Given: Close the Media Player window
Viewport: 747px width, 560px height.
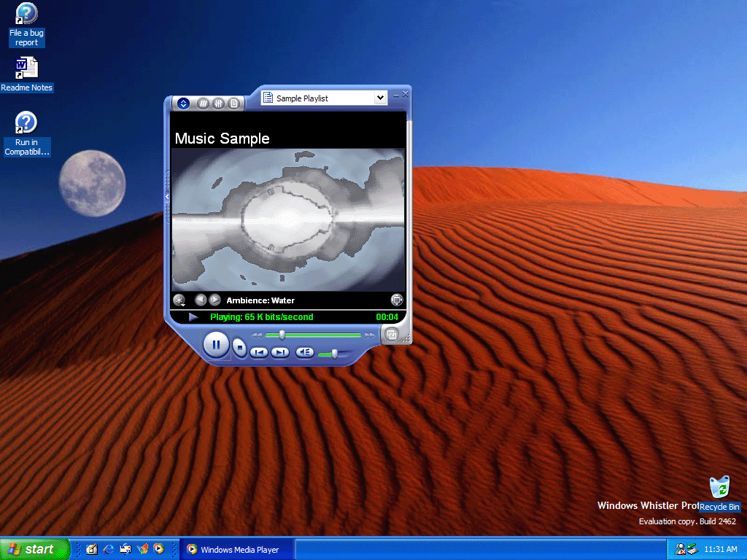Looking at the screenshot, I should point(406,94).
